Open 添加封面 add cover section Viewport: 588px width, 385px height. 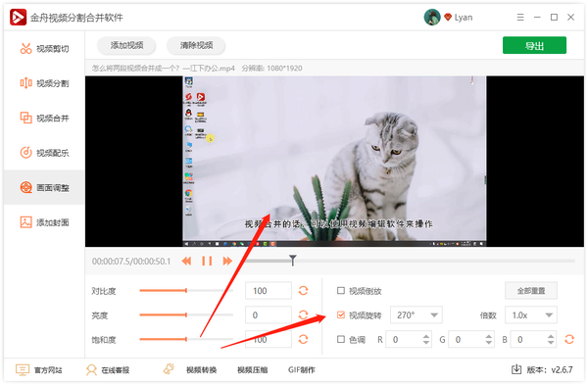point(44,222)
